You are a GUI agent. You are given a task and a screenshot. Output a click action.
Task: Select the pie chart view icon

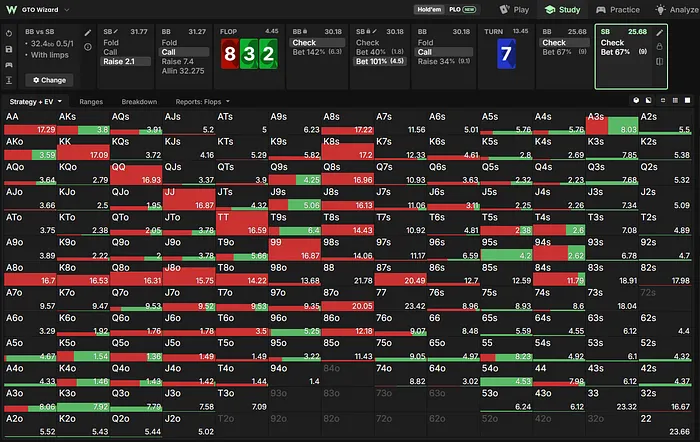tap(636, 100)
